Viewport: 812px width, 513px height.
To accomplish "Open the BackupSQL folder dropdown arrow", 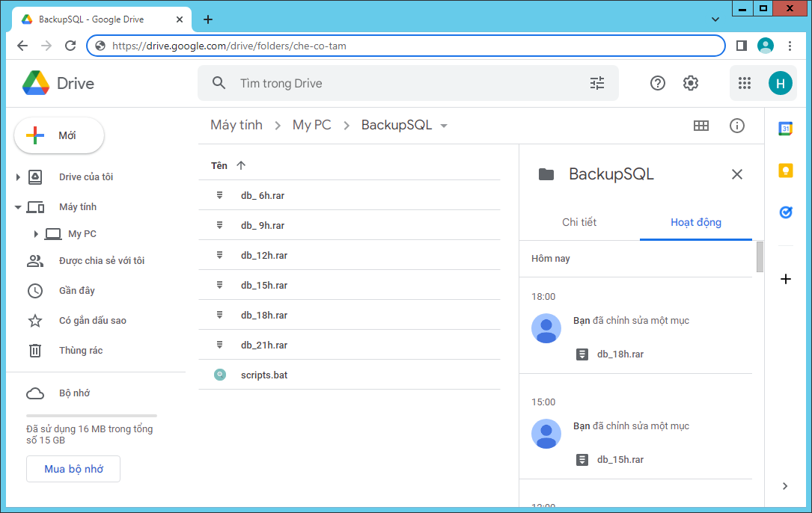I will (x=444, y=126).
